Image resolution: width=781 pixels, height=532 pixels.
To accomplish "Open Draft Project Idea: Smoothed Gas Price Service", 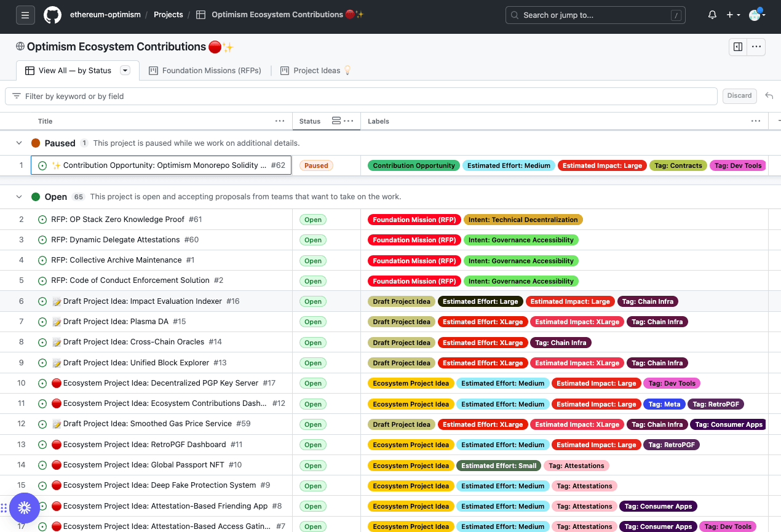I will click(x=148, y=424).
